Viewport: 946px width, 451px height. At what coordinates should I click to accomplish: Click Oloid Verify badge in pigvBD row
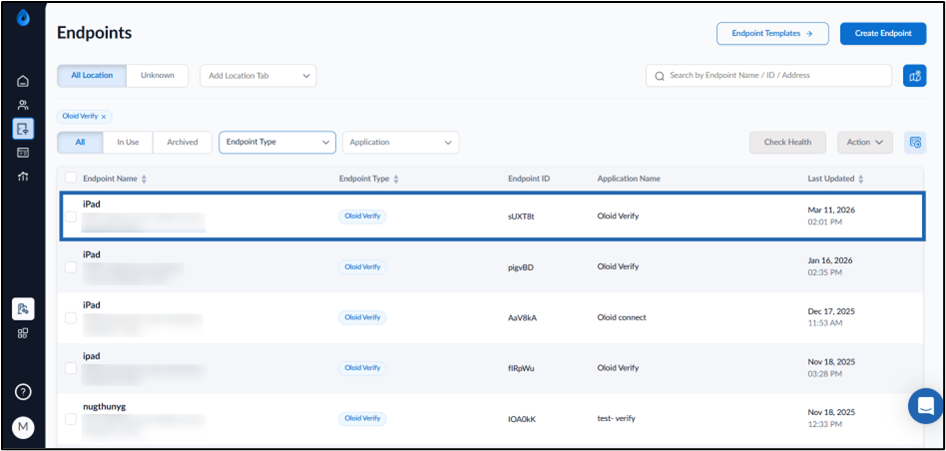click(x=362, y=266)
